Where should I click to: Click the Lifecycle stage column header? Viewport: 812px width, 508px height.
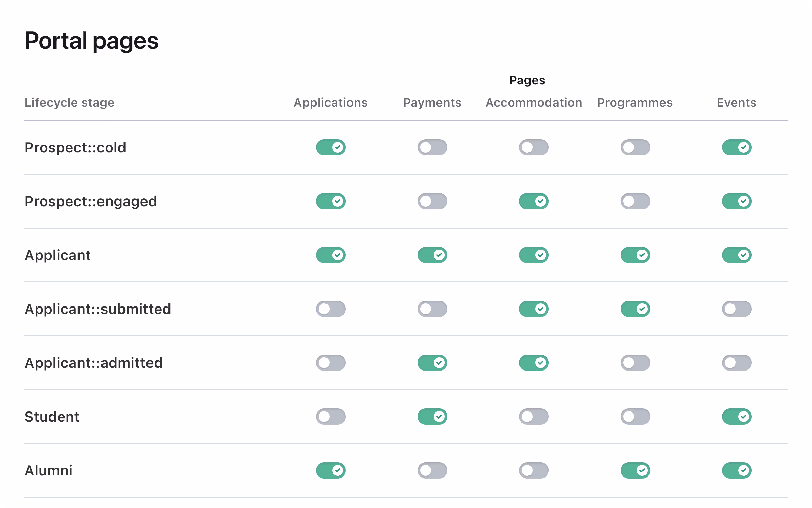click(69, 102)
